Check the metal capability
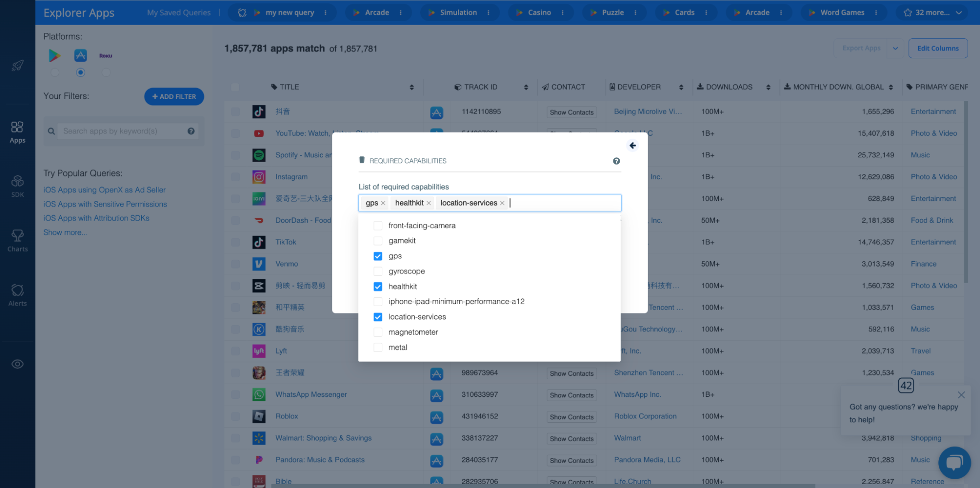Screen dimensions: 980x488 point(378,347)
